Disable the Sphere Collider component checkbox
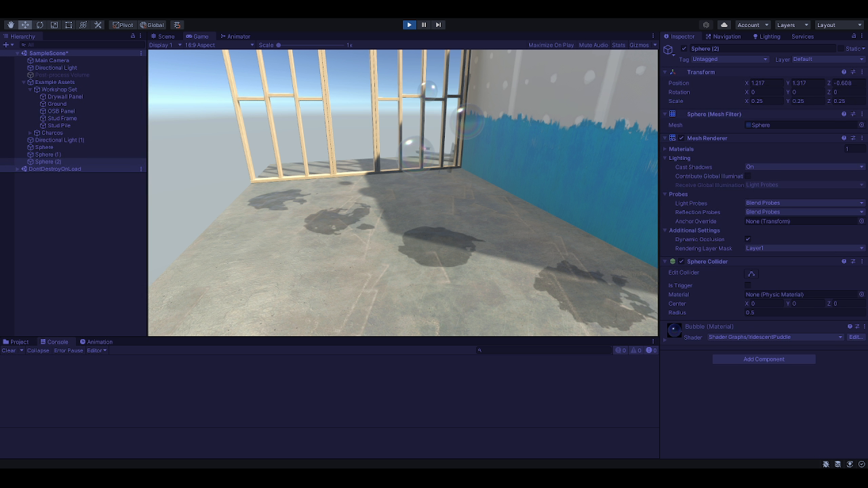Image resolution: width=868 pixels, height=488 pixels. coord(682,262)
